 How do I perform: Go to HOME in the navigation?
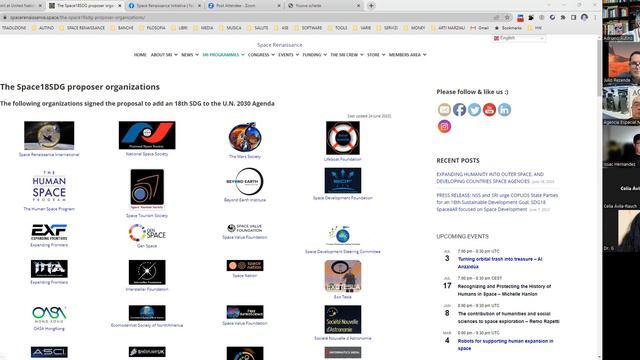coord(140,55)
